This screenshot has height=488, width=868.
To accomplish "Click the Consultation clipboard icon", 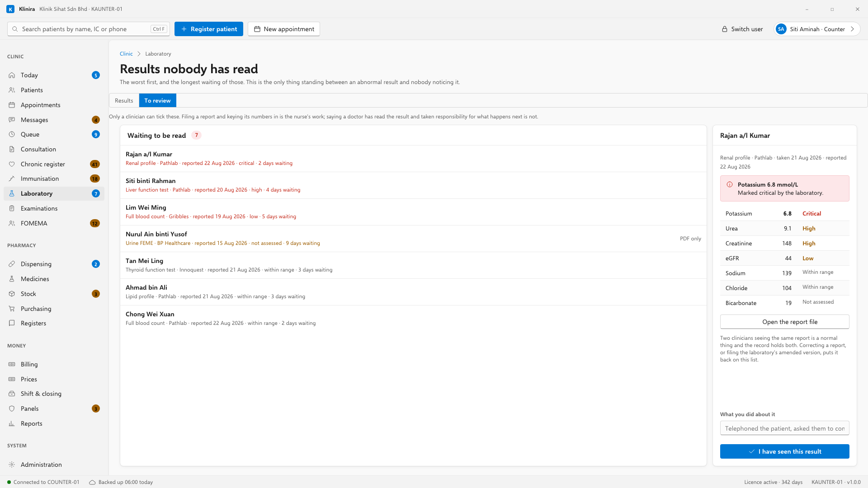I will (x=12, y=149).
